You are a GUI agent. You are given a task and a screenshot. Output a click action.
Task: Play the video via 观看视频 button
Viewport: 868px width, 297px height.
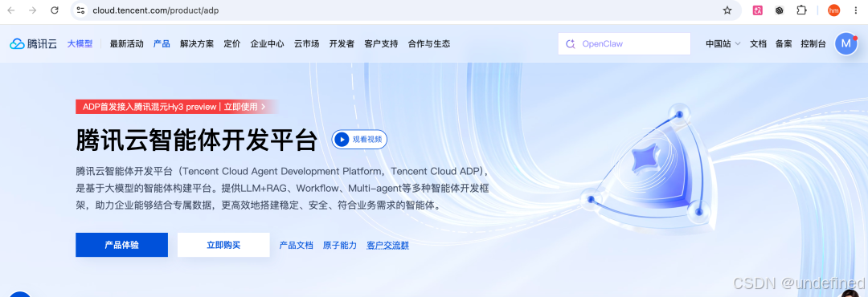359,140
